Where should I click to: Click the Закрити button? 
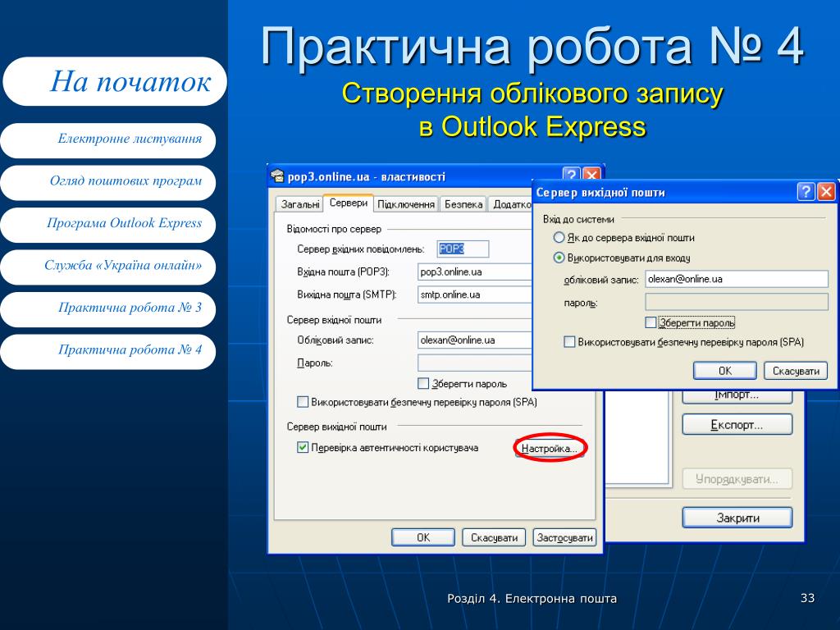pos(737,518)
